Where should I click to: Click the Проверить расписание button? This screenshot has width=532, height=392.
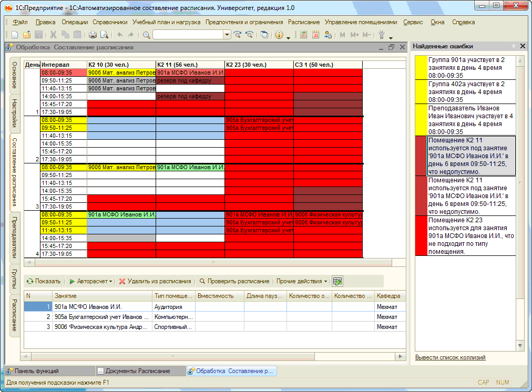[234, 281]
